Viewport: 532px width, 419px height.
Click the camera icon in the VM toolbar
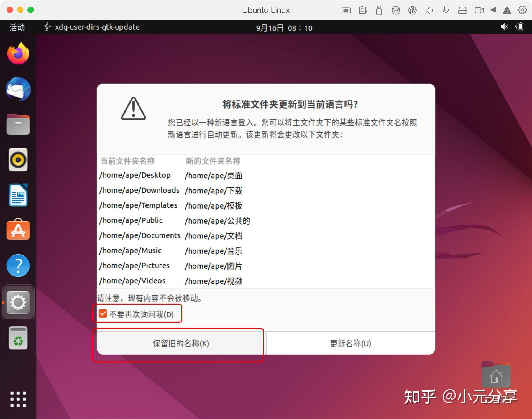(479, 10)
